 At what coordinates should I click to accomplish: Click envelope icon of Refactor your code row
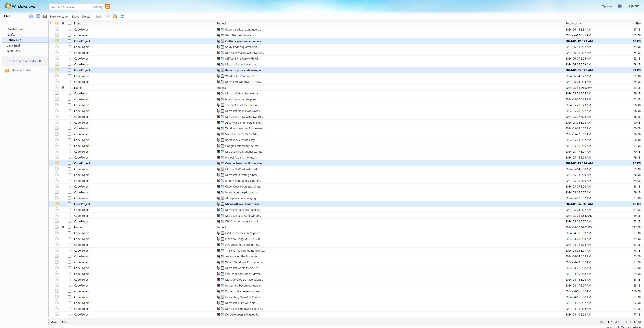tap(57, 70)
